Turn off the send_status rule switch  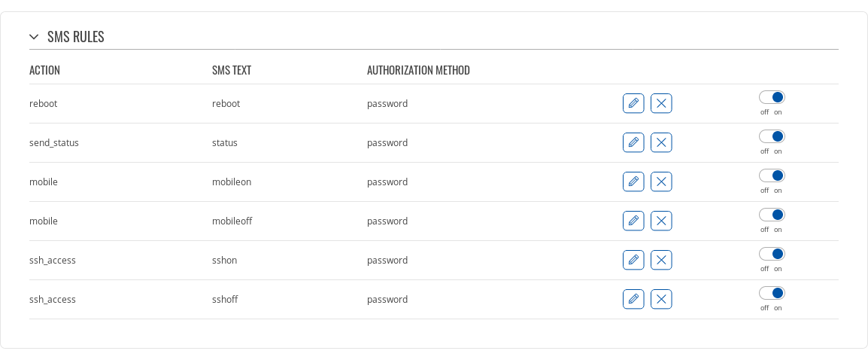(772, 136)
